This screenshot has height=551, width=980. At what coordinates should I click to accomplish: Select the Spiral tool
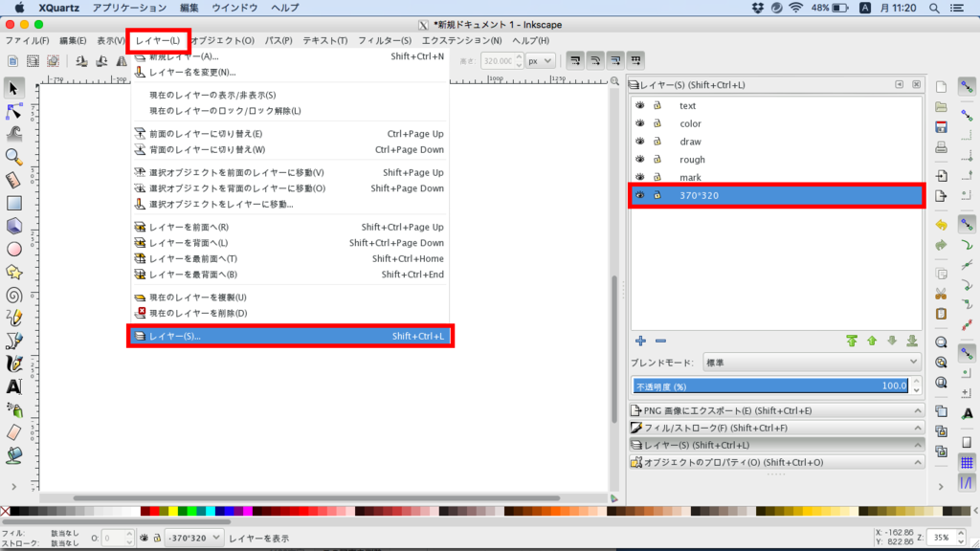coord(13,295)
